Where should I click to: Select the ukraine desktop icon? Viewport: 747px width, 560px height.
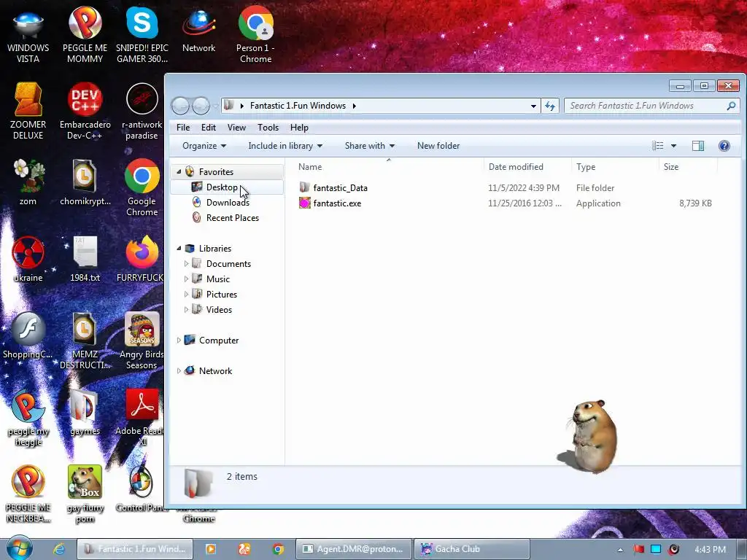28,259
